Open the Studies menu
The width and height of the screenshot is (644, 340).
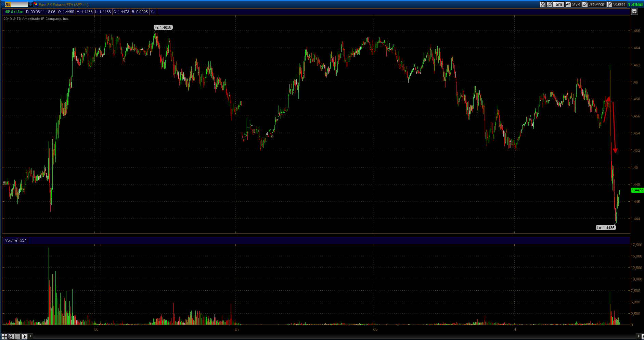(617, 4)
